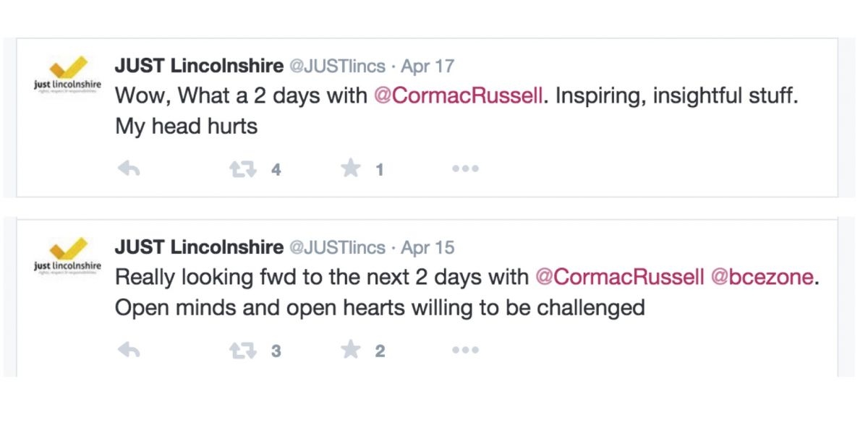Click @CormacRussell mention in the Apr 17 tweet
The height and width of the screenshot is (428, 868).
point(458,95)
